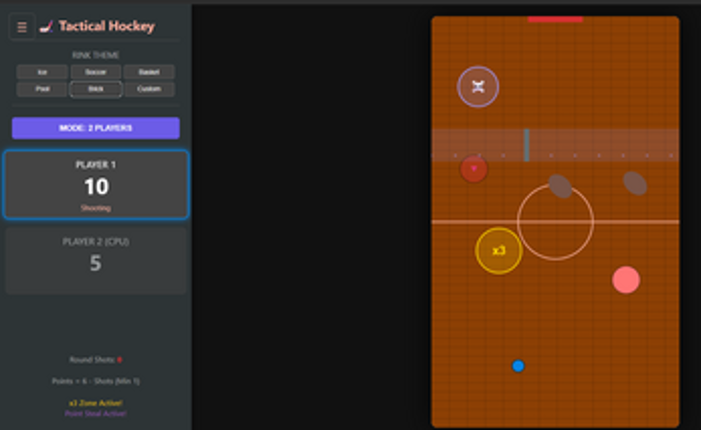Click the blue puck on the rink
Screen dimensions: 701x430
click(x=518, y=366)
